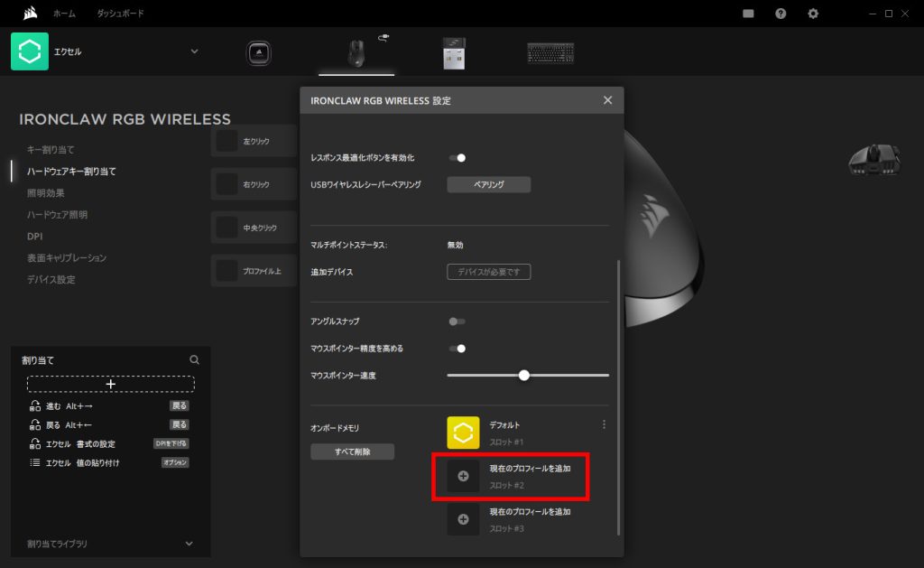Click the 戻る tag on 進む row
Image resolution: width=924 pixels, height=568 pixels.
(180, 405)
